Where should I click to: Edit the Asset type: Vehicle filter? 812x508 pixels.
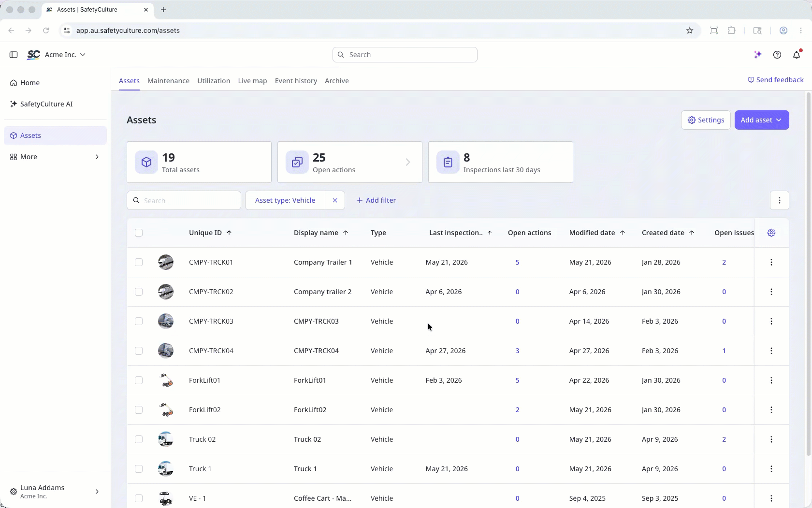click(x=285, y=200)
